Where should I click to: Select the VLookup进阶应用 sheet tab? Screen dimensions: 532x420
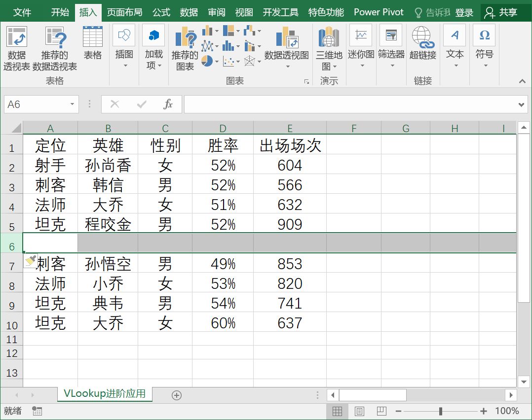pyautogui.click(x=105, y=393)
